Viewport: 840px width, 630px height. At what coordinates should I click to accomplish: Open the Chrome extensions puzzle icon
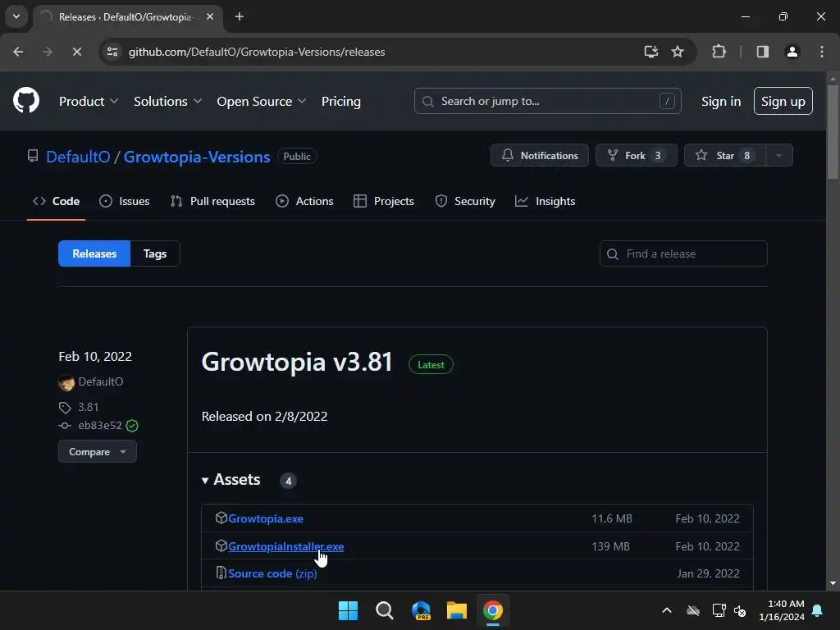(719, 52)
